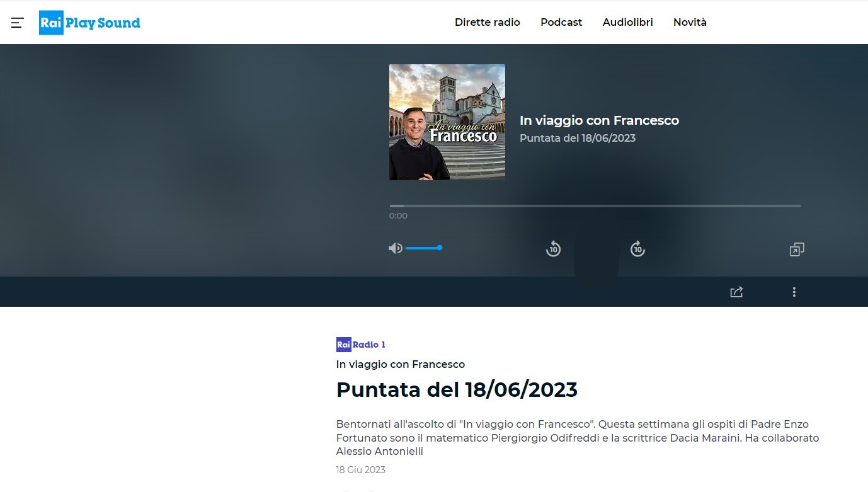The image size is (868, 492).
Task: Open Novità section
Action: tap(690, 22)
